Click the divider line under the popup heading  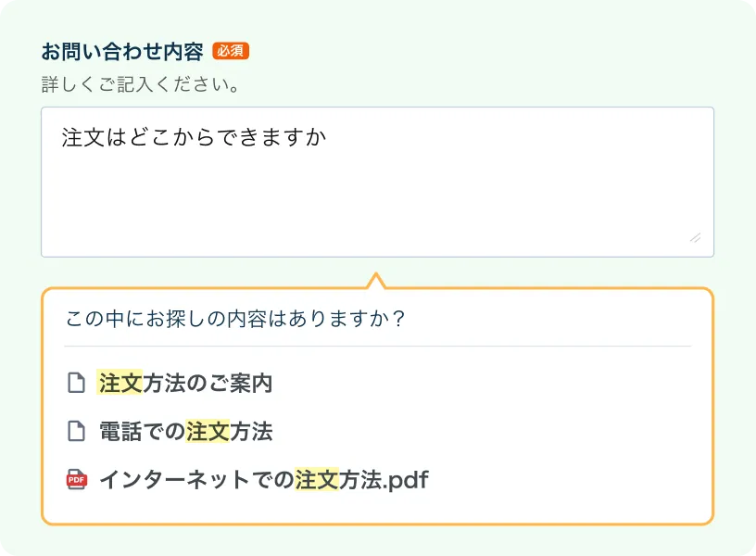[377, 346]
